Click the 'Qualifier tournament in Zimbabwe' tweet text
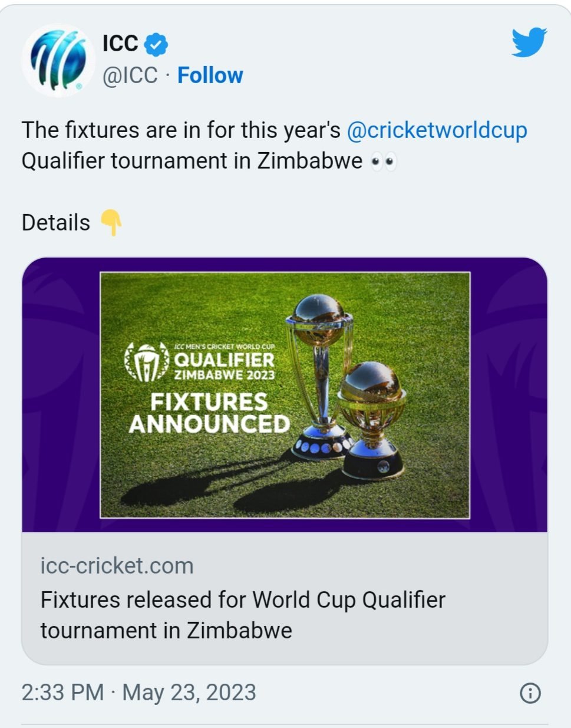571x728 pixels. (x=192, y=161)
